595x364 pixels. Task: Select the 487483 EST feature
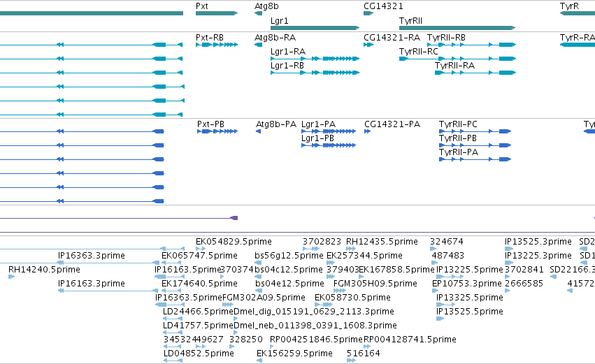(x=434, y=263)
